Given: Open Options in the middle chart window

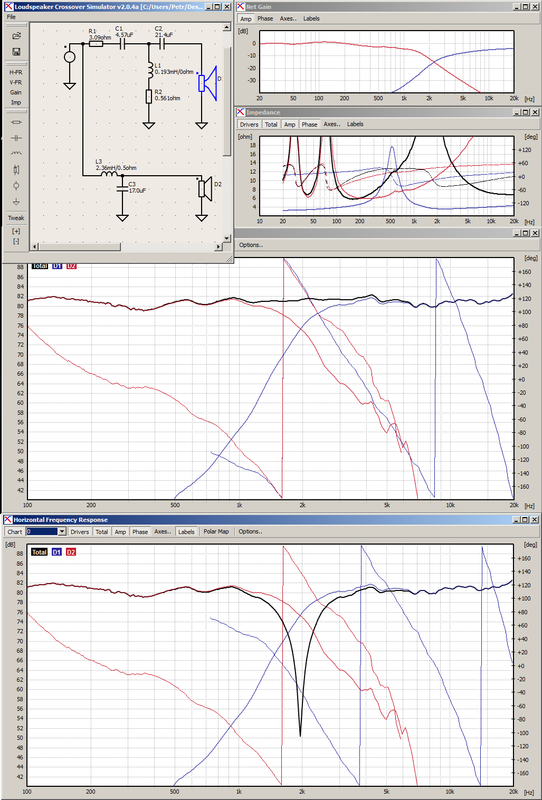Looking at the screenshot, I should pos(251,245).
